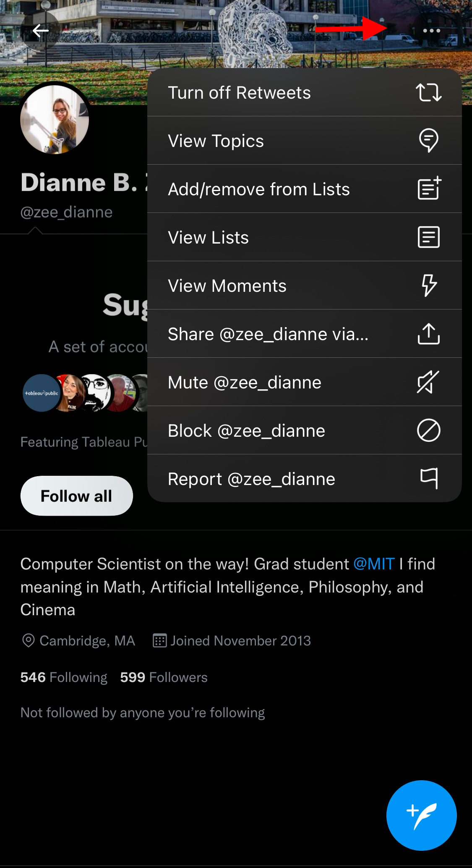The height and width of the screenshot is (868, 472).
Task: Open the @MIT link in the bio
Action: [x=373, y=564]
